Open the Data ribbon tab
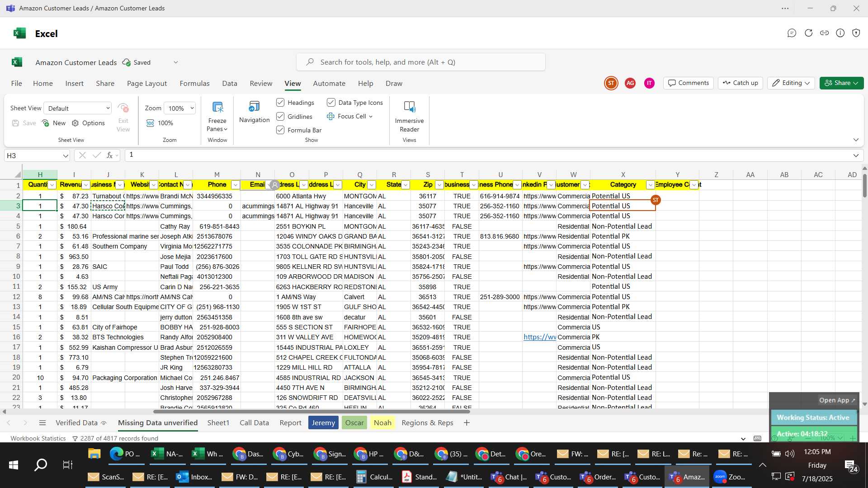 pyautogui.click(x=230, y=84)
